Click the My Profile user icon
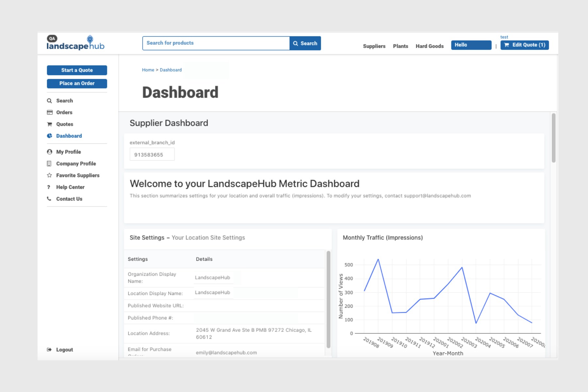The width and height of the screenshot is (588, 392). (x=50, y=152)
